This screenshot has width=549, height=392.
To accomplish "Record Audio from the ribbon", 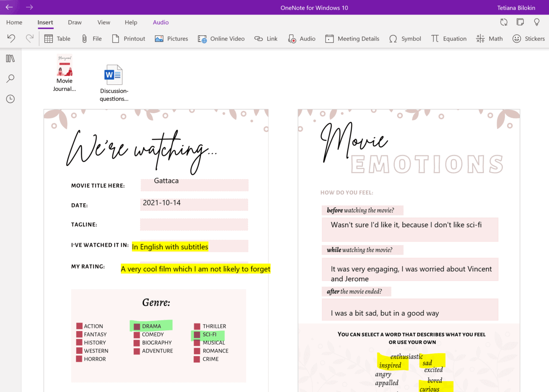I will coord(302,39).
